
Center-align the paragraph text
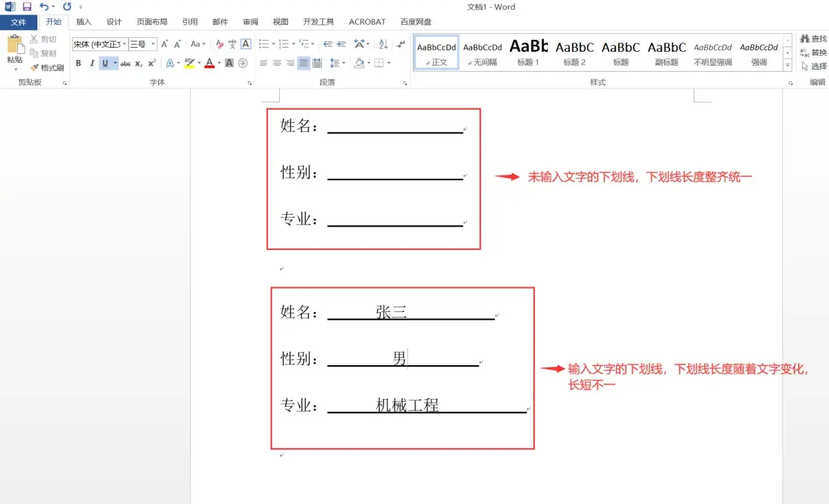pos(277,64)
